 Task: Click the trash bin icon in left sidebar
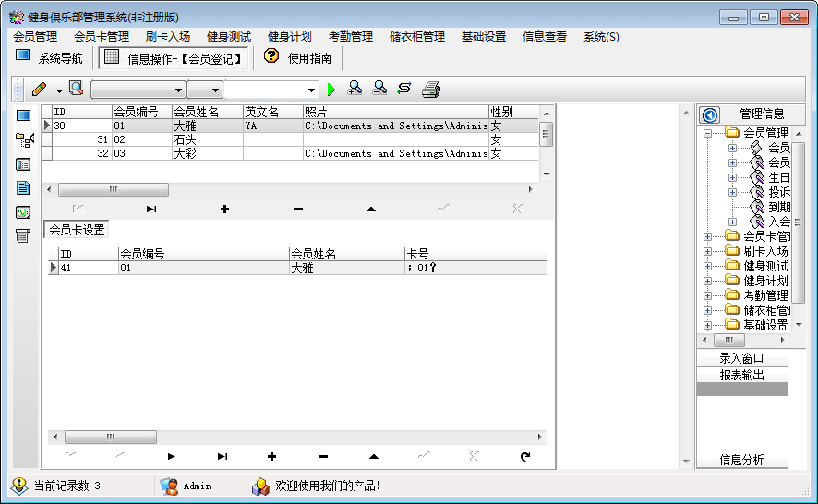click(x=23, y=236)
